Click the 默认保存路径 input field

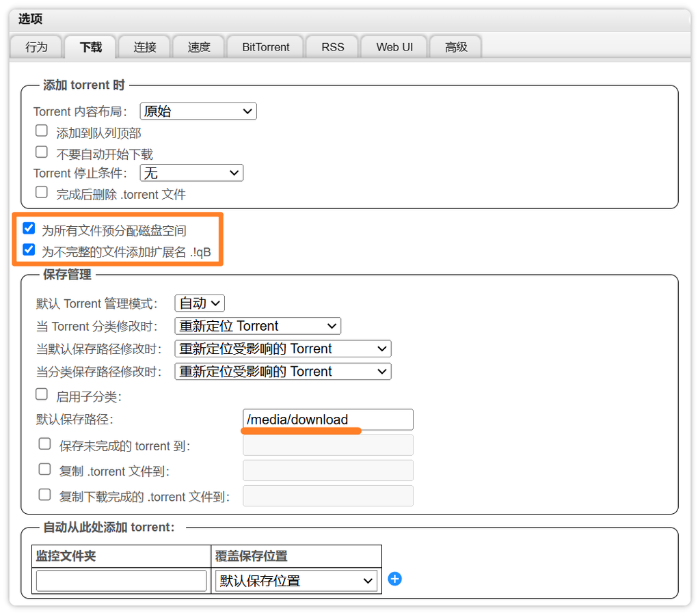[327, 419]
